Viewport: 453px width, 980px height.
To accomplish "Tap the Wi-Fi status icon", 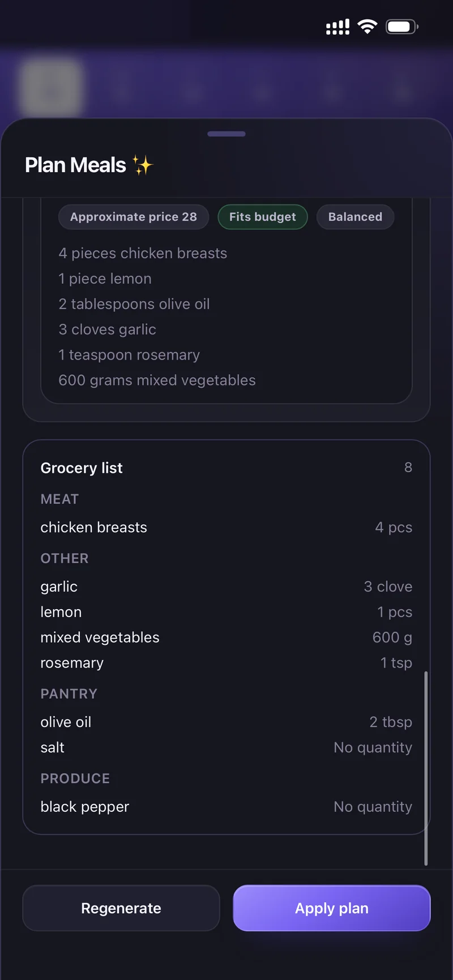I will 367,27.
